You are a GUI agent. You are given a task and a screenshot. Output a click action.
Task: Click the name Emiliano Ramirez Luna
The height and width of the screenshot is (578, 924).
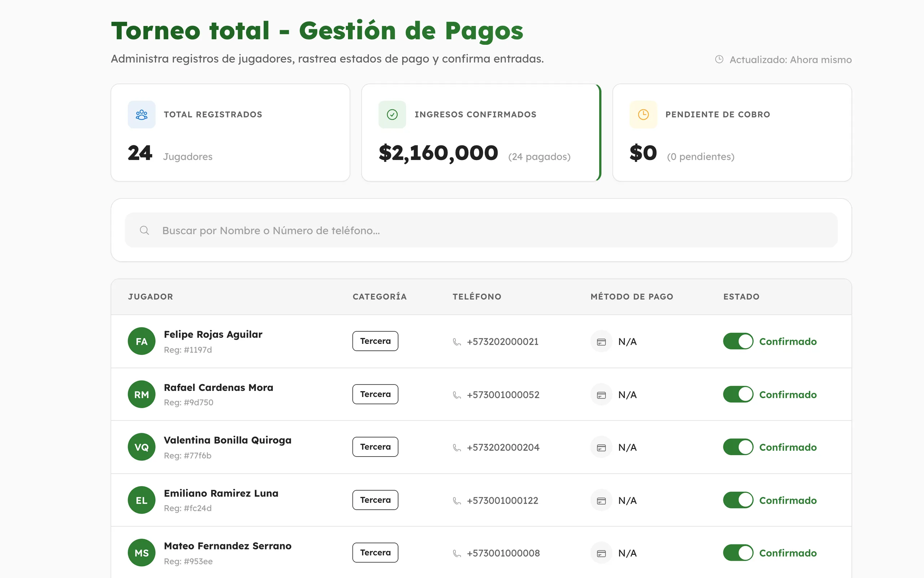(221, 493)
